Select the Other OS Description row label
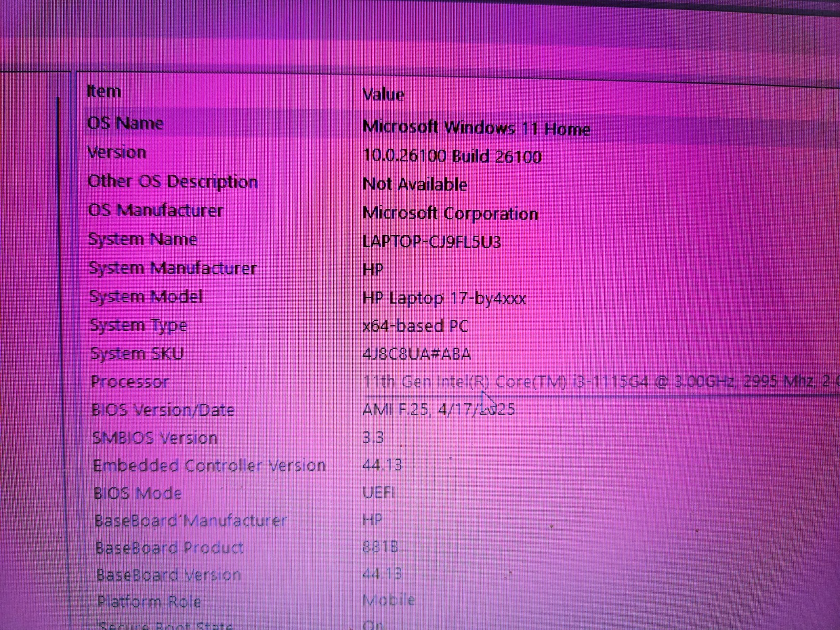840x630 pixels. tap(173, 182)
